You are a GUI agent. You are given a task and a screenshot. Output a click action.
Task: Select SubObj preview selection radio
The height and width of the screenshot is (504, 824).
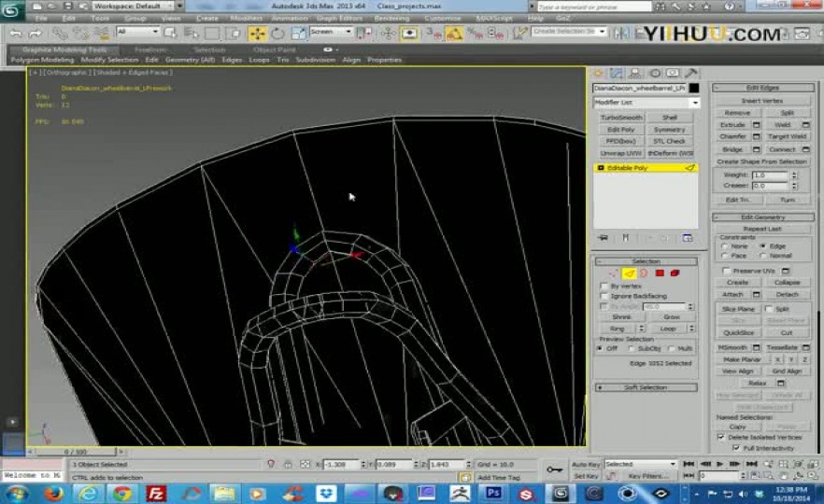[x=632, y=349]
